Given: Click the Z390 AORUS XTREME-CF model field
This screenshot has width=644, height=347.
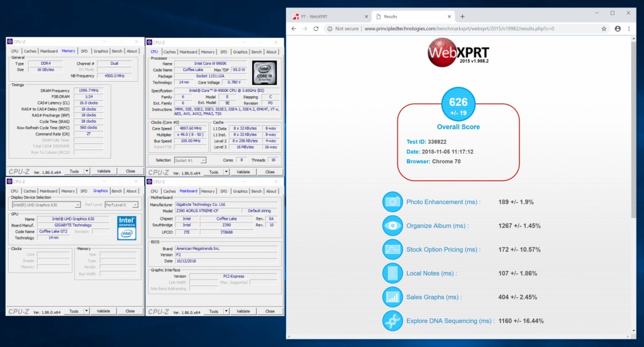Looking at the screenshot, I should coord(208,211).
